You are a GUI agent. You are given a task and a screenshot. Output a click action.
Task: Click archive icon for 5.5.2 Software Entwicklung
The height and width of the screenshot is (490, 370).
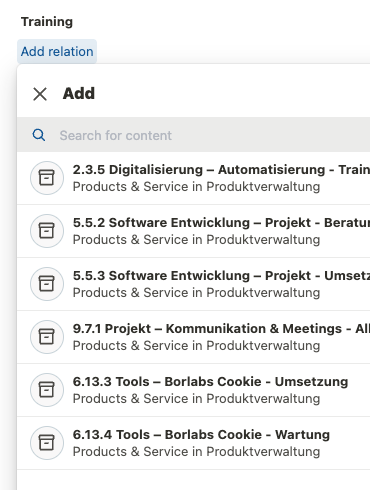47,231
